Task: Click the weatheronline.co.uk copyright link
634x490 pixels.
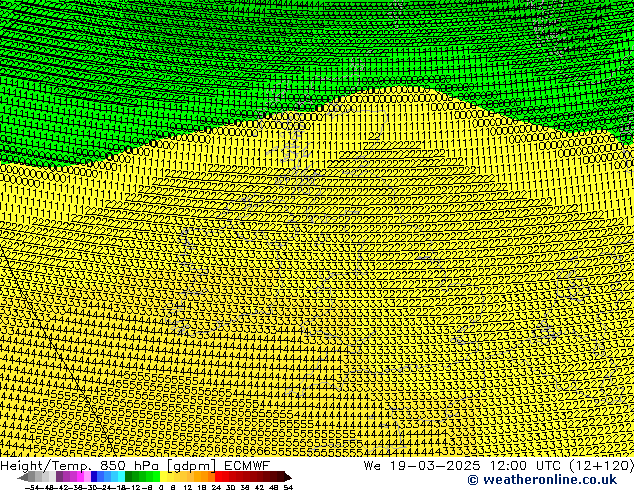Action: 542,480
